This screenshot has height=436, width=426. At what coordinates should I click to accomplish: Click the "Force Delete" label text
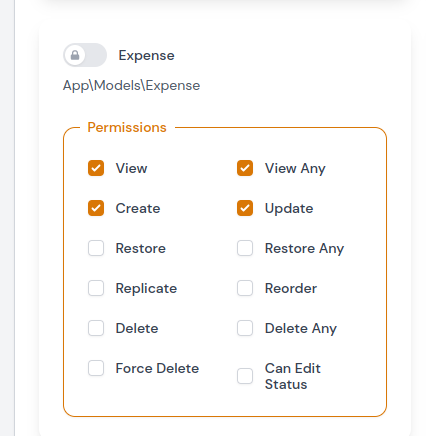click(x=157, y=368)
